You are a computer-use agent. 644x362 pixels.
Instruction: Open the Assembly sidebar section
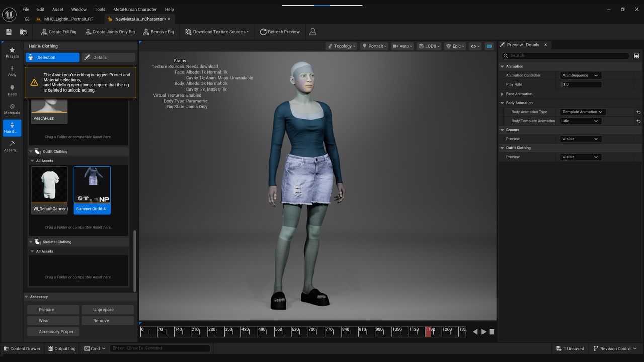[x=12, y=147]
